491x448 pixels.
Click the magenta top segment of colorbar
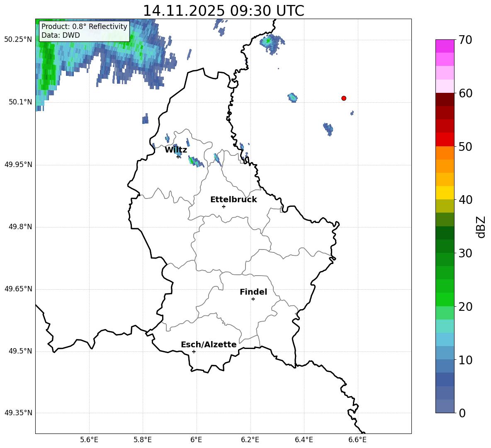coord(445,46)
